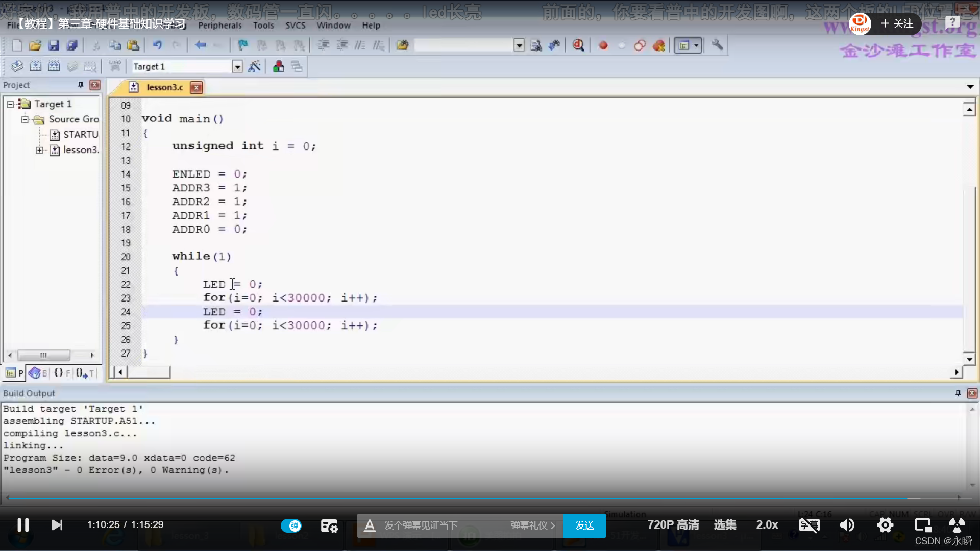Build the current target
The height and width of the screenshot is (551, 980).
pos(36,66)
